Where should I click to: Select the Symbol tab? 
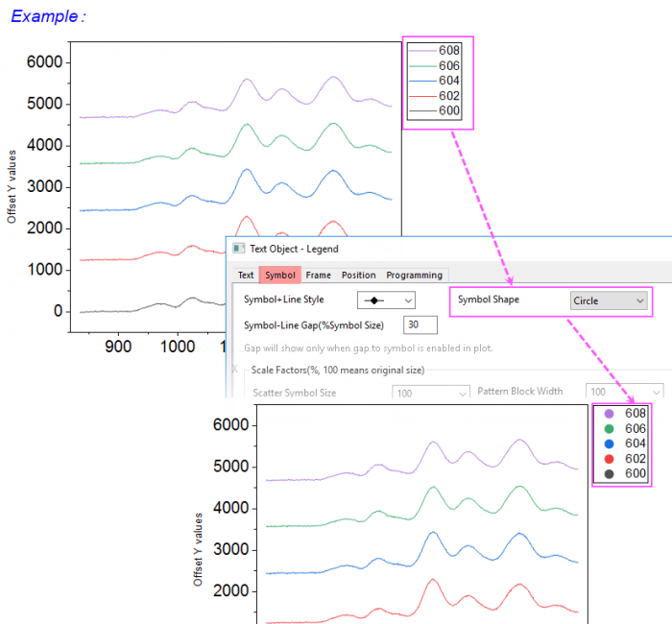click(280, 276)
